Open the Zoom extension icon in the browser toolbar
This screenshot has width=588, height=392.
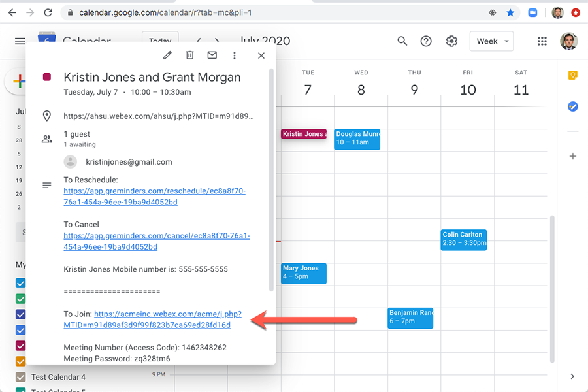pos(532,13)
